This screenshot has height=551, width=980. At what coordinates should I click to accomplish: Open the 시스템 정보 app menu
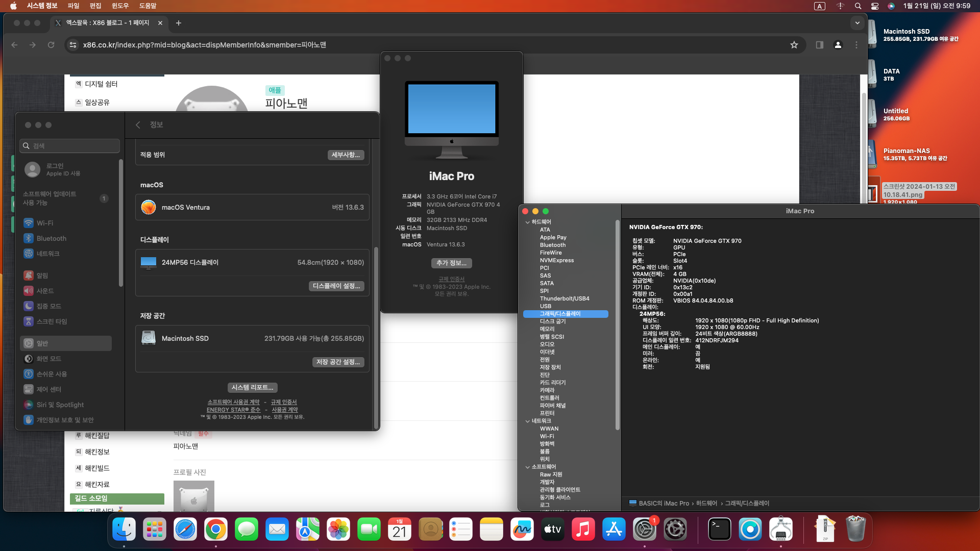[42, 6]
